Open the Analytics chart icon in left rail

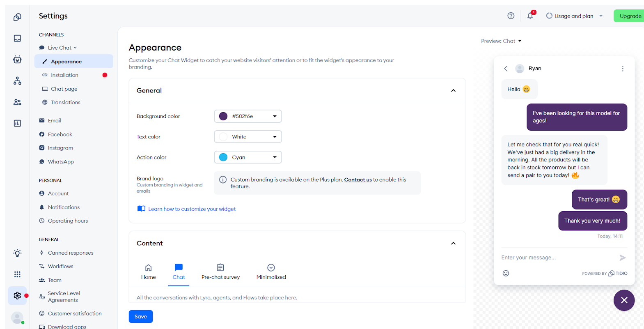tap(17, 123)
